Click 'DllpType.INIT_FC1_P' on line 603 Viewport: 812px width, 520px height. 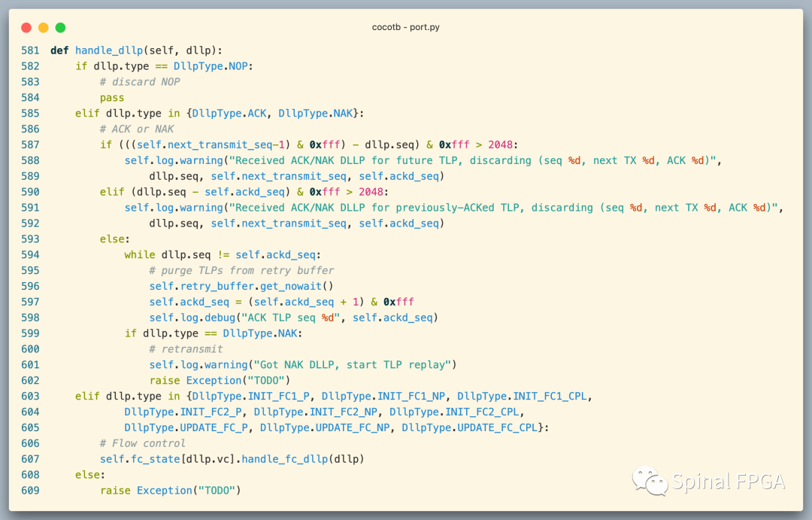(250, 396)
